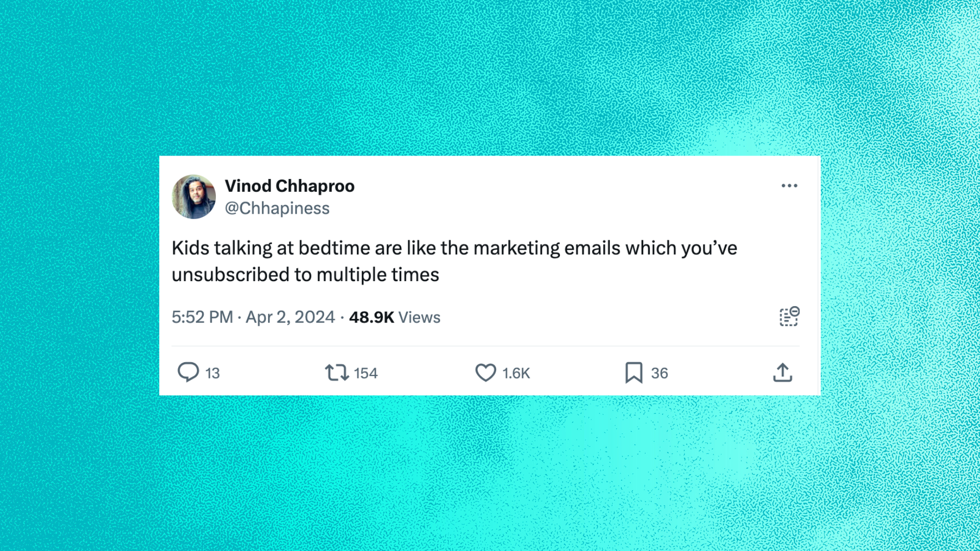Click the reply speech bubble icon
Image resolution: width=980 pixels, height=551 pixels.
pos(188,372)
